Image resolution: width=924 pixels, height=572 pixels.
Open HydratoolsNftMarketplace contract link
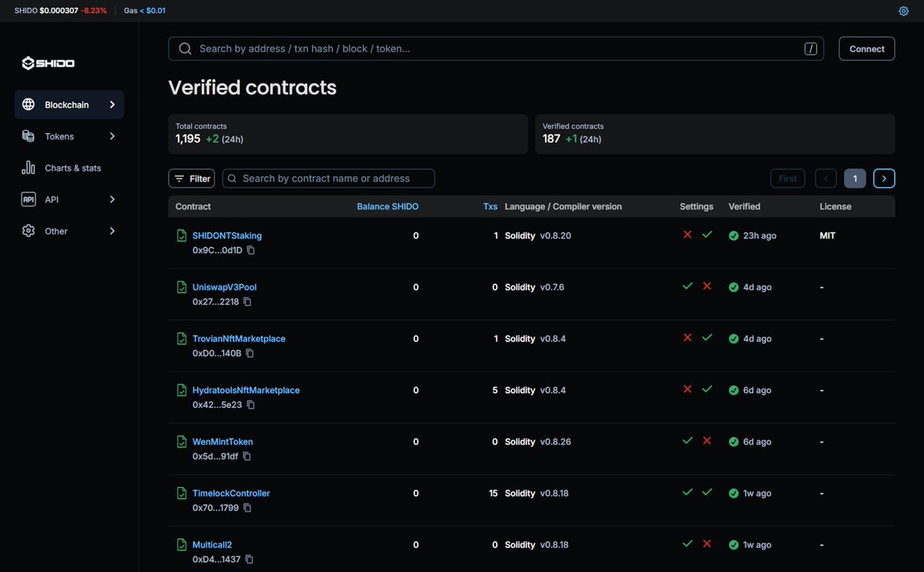(246, 390)
